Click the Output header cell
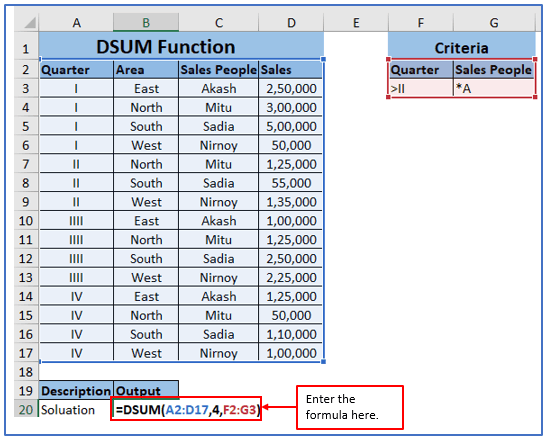Screen dimensions: 548x440 (146, 390)
